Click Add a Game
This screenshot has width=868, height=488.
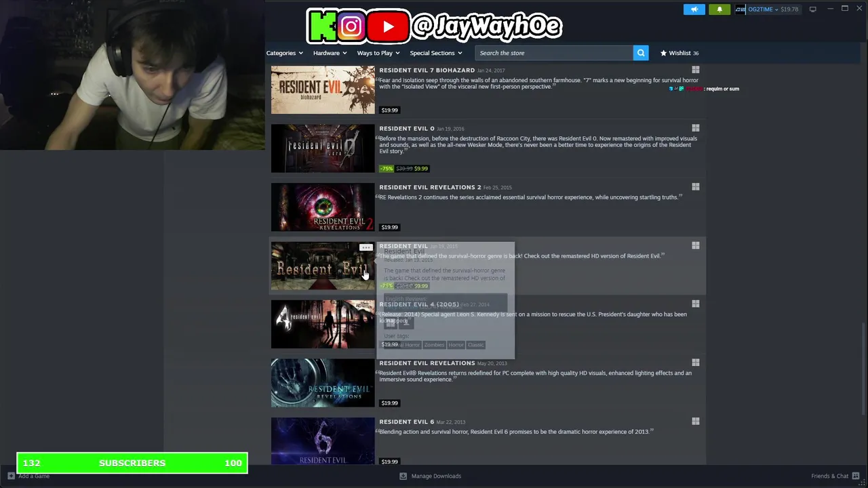pyautogui.click(x=28, y=476)
